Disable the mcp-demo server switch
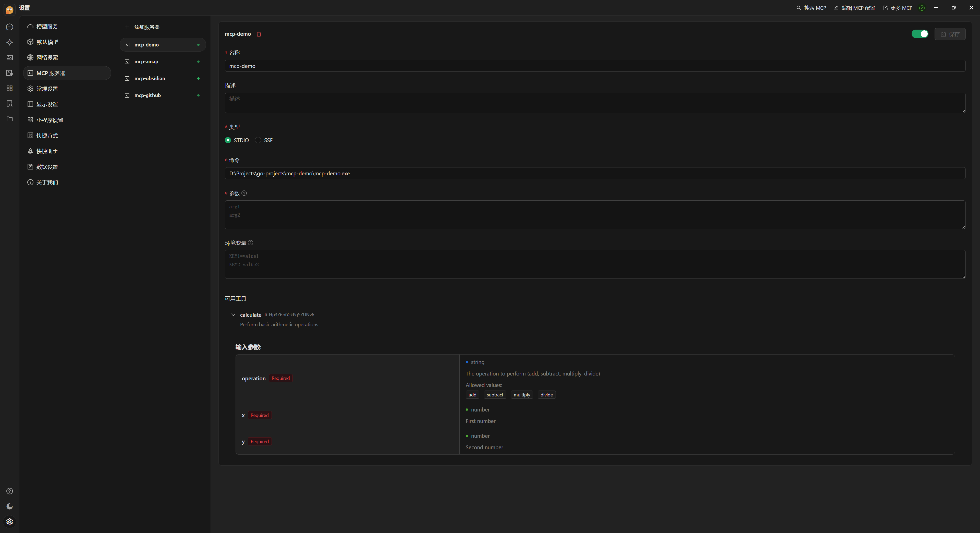The width and height of the screenshot is (980, 533). [920, 34]
